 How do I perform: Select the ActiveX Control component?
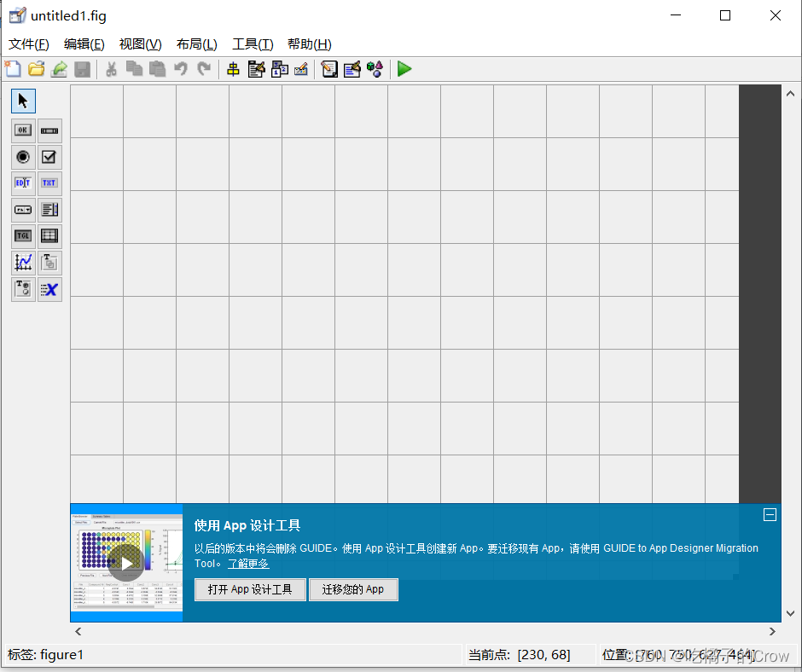tap(49, 289)
